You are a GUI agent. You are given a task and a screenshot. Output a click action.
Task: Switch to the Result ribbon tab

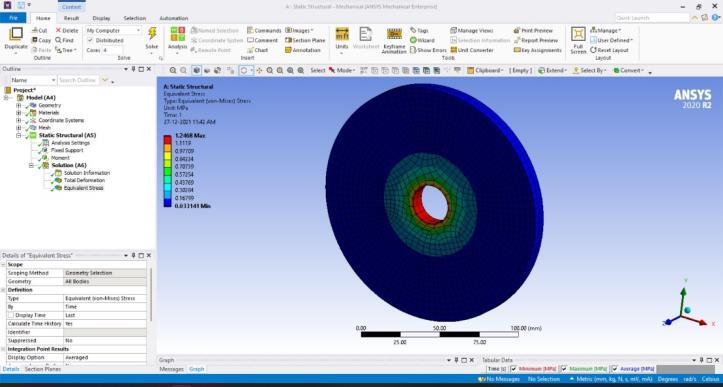click(71, 18)
